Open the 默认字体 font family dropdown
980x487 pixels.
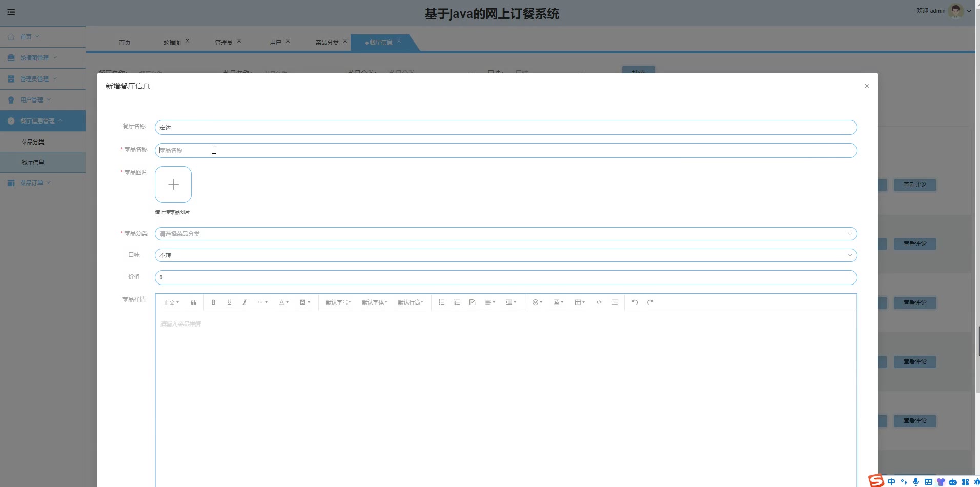tap(374, 302)
